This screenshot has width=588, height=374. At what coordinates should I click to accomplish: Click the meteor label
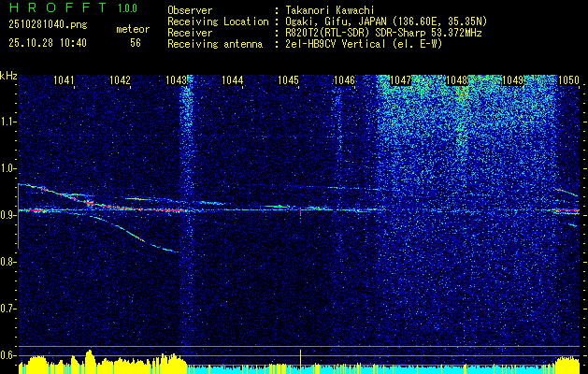pyautogui.click(x=133, y=29)
